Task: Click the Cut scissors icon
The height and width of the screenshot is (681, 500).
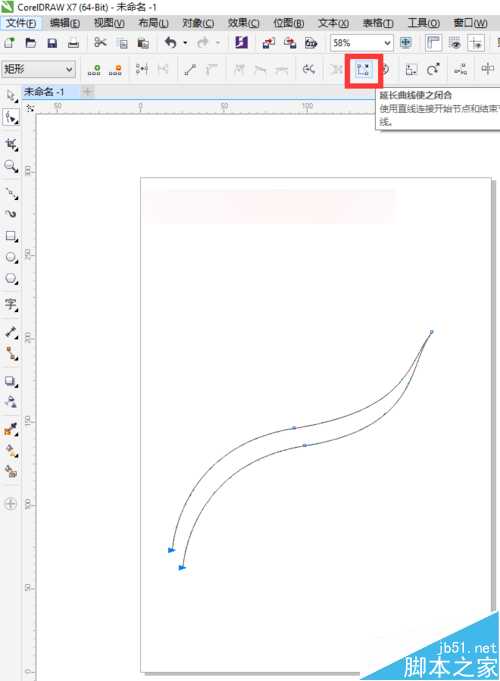Action: coord(100,43)
